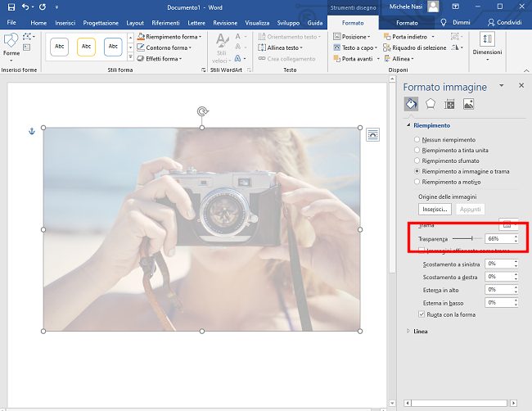Open the Posizione menu
Viewport: 532px width, 411px height.
point(351,37)
